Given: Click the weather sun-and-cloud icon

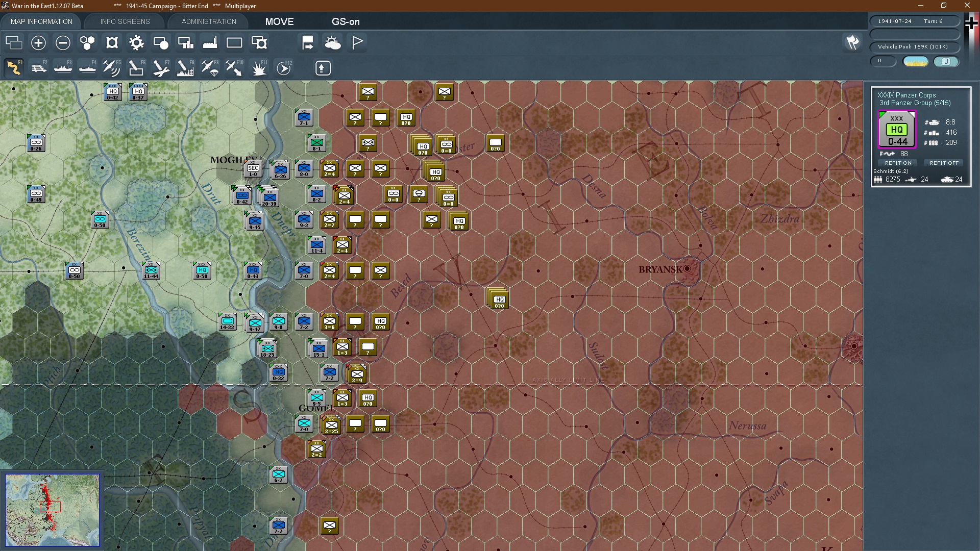Looking at the screenshot, I should pos(333,43).
